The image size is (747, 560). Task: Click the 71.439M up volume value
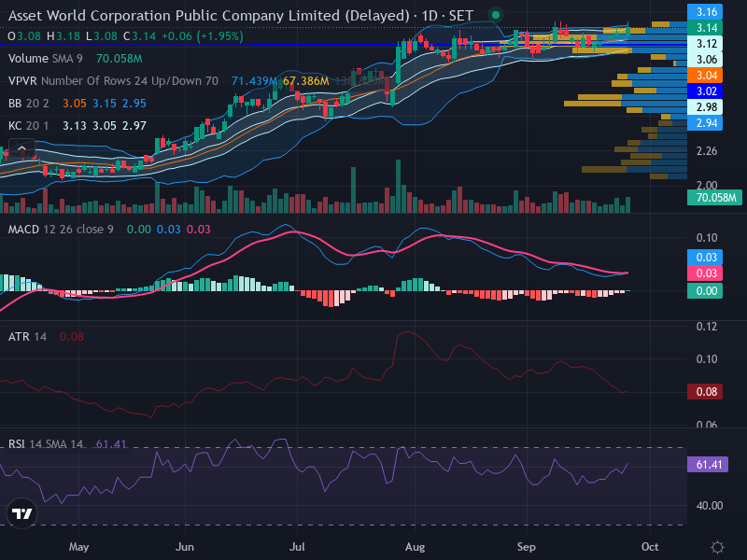[254, 81]
